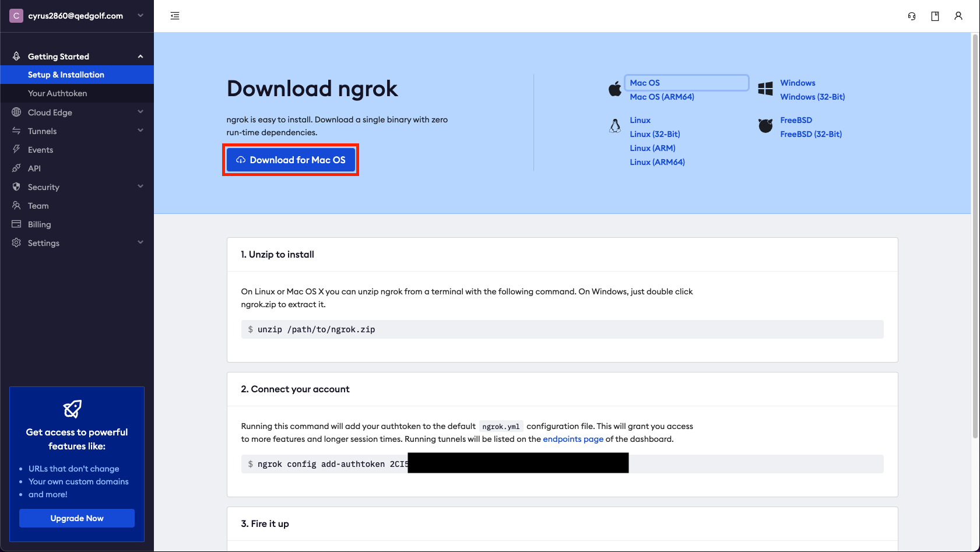Viewport: 980px width, 552px height.
Task: Click the '2. Connect your account' heading
Action: 295,389
